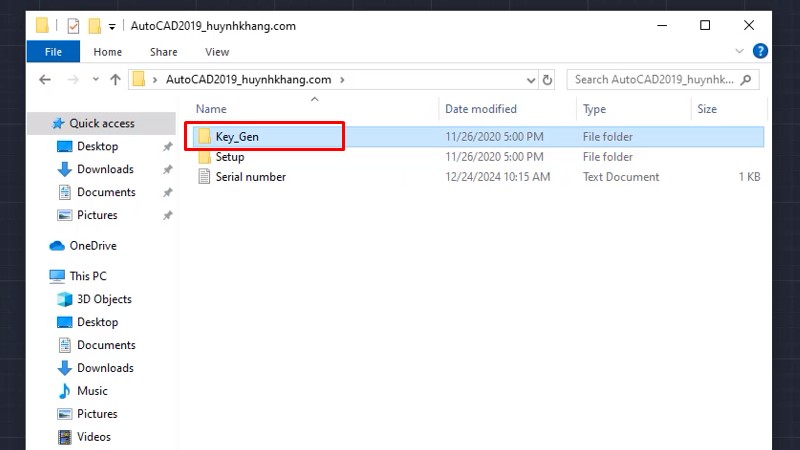Select the Music folder in sidebar
This screenshot has height=450, width=800.
[x=92, y=391]
